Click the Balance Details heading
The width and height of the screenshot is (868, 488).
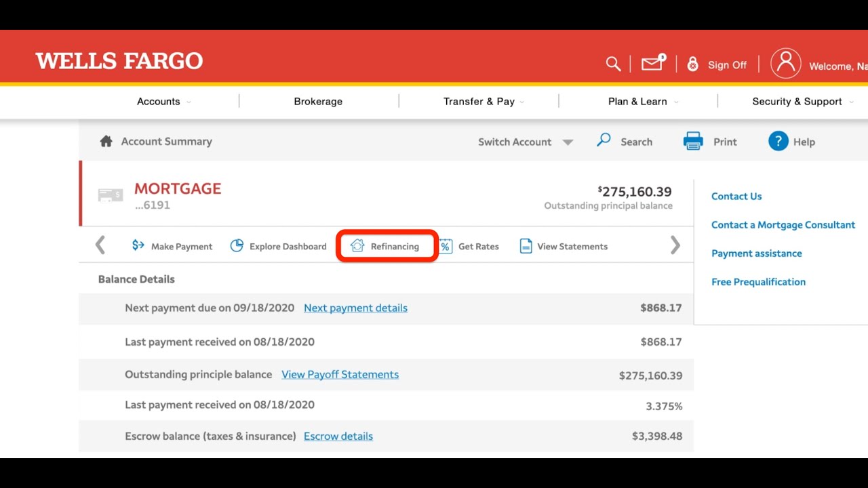pos(136,279)
